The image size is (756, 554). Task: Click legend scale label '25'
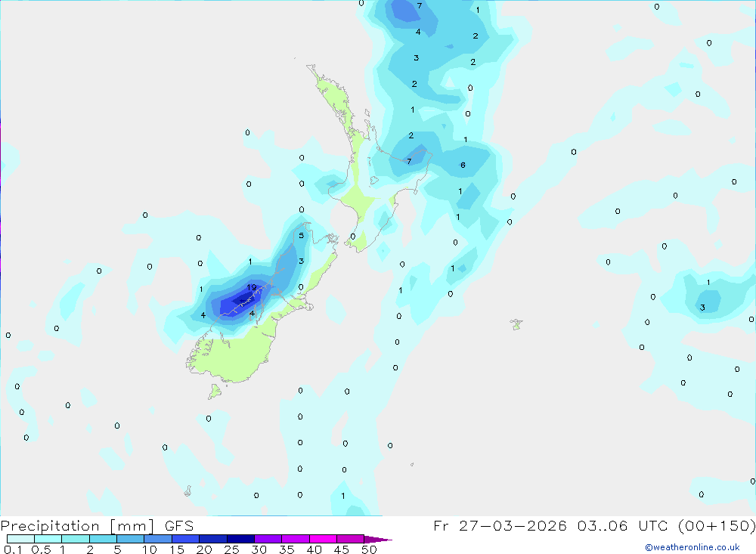point(232,549)
